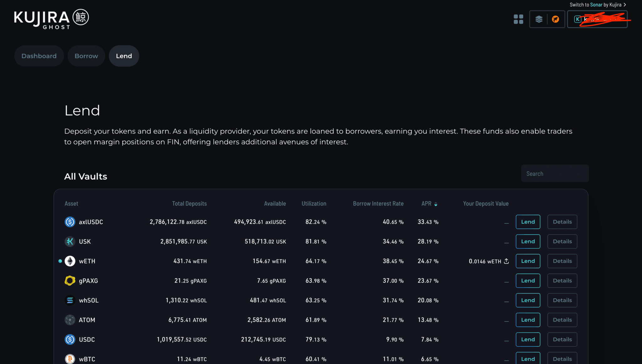Click Lend button for USDC
642x364 pixels.
pyautogui.click(x=528, y=340)
